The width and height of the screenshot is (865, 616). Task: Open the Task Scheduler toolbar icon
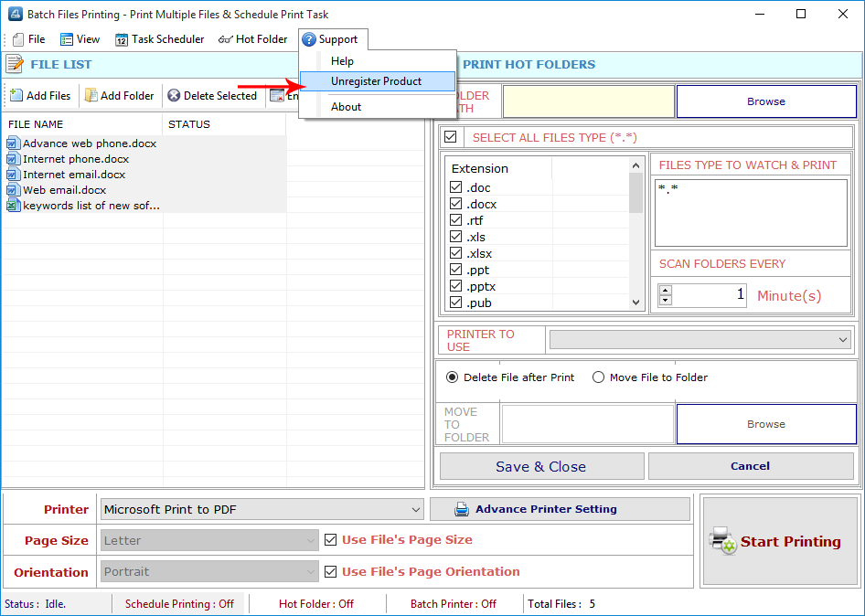click(x=120, y=39)
